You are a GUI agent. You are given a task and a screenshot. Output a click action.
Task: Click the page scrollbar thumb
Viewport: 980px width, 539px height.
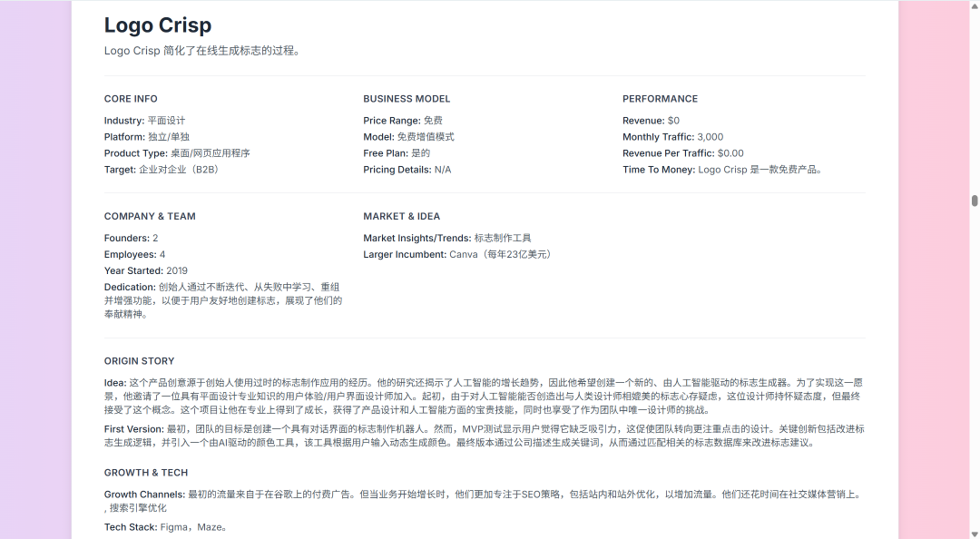coord(975,201)
